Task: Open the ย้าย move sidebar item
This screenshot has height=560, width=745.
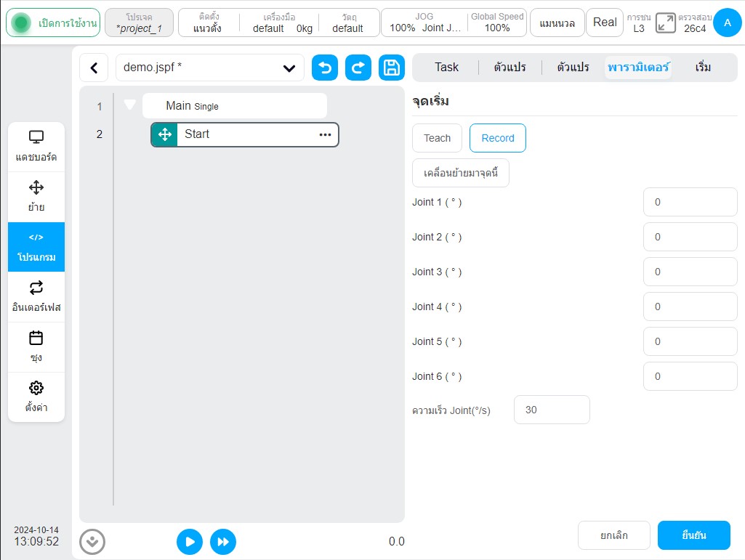Action: coord(36,197)
